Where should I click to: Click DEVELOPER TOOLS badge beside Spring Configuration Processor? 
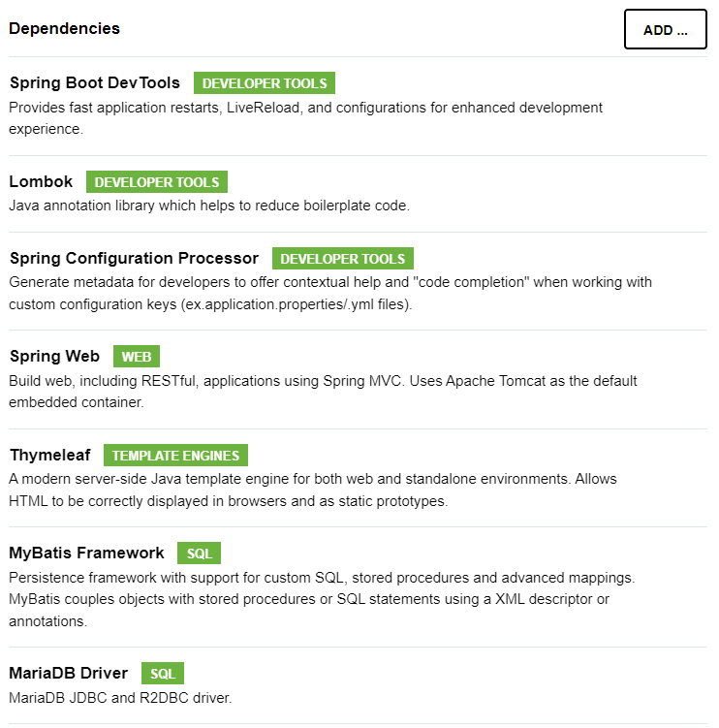tap(343, 259)
